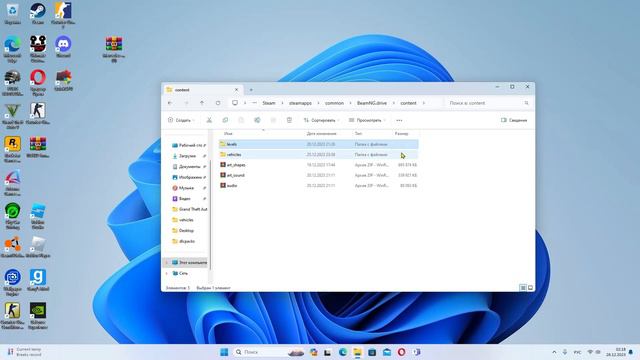This screenshot has height=360, width=640.
Task: Sort by Тип column header
Action: click(x=358, y=133)
